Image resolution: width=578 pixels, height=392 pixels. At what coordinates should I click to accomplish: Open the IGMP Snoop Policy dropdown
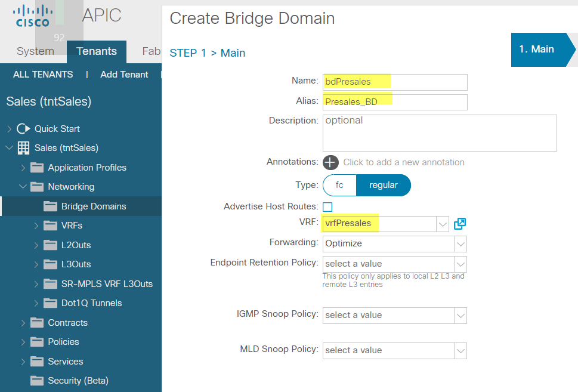click(394, 315)
